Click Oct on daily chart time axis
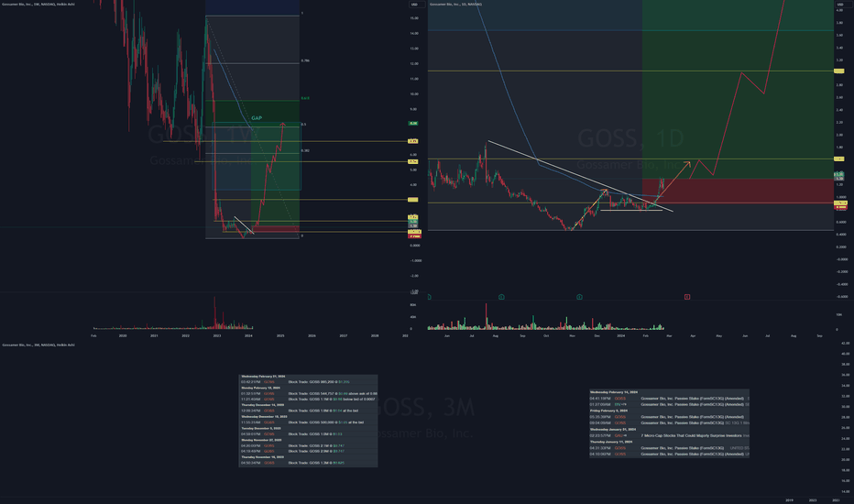Viewport: 854px width, 504px height. click(546, 335)
